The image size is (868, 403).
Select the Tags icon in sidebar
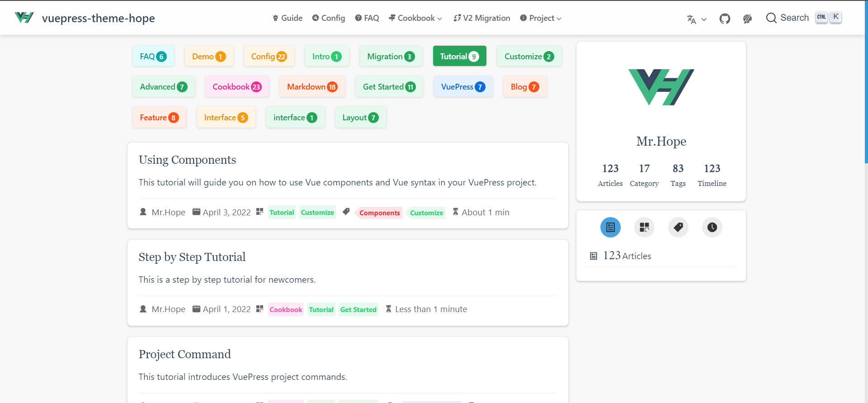tap(678, 227)
